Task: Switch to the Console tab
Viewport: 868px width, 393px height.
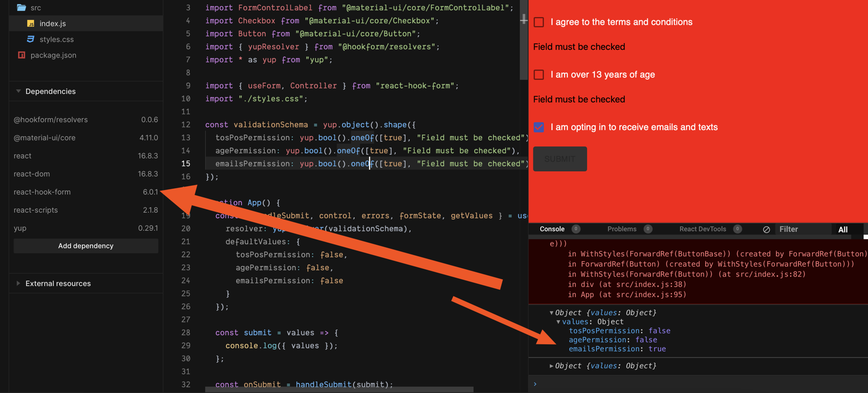Action: 552,229
